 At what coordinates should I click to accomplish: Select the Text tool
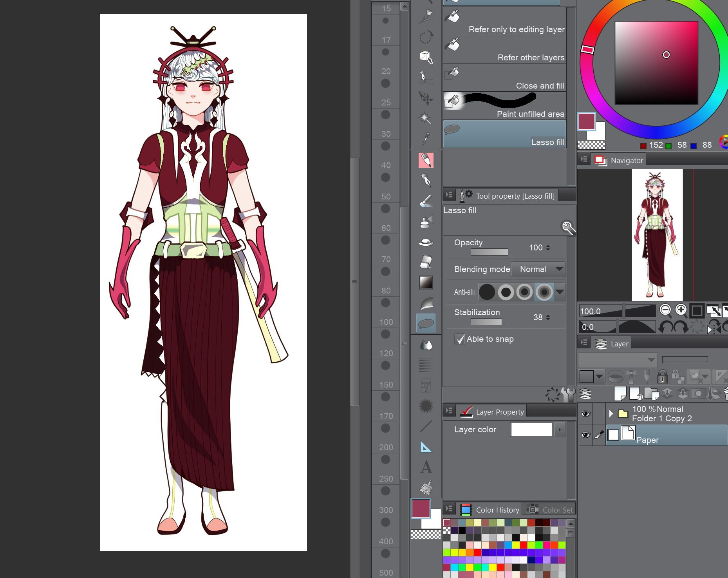[x=426, y=467]
